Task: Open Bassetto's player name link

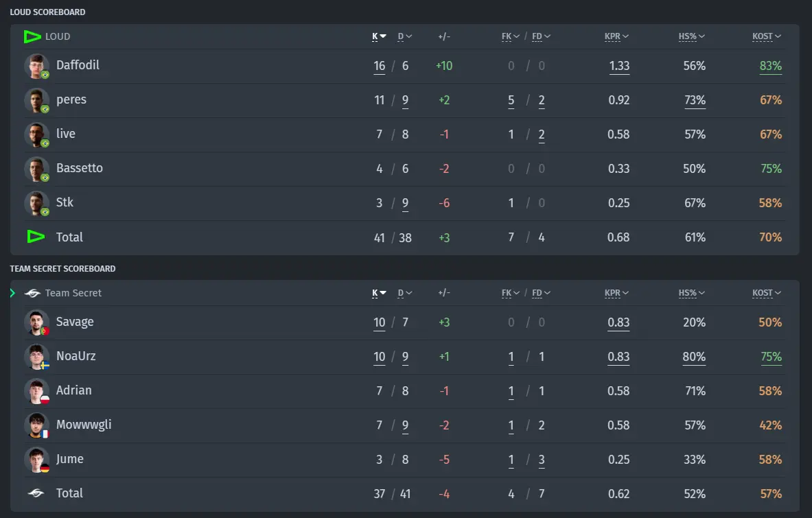Action: coord(79,168)
